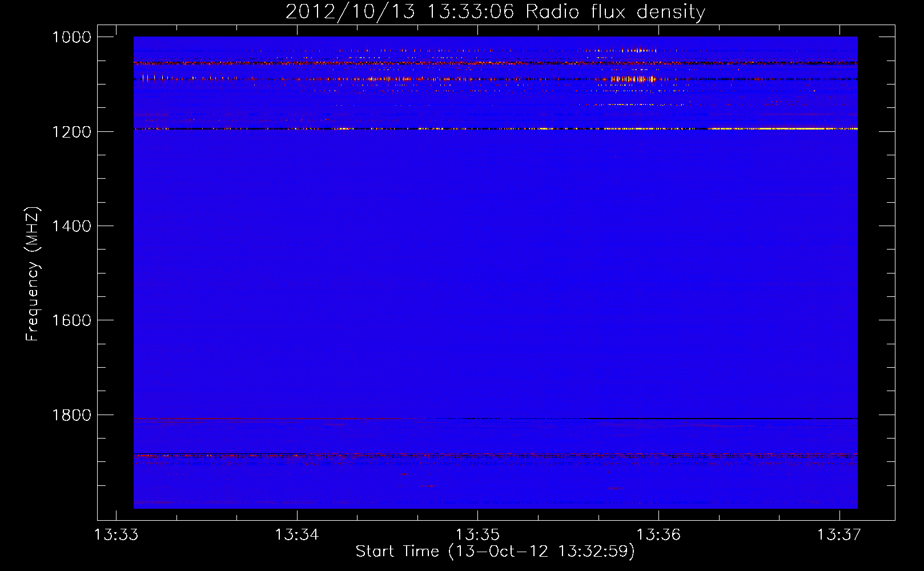The height and width of the screenshot is (571, 924).
Task: Click the 13:34 time axis label
Action: pyautogui.click(x=297, y=535)
